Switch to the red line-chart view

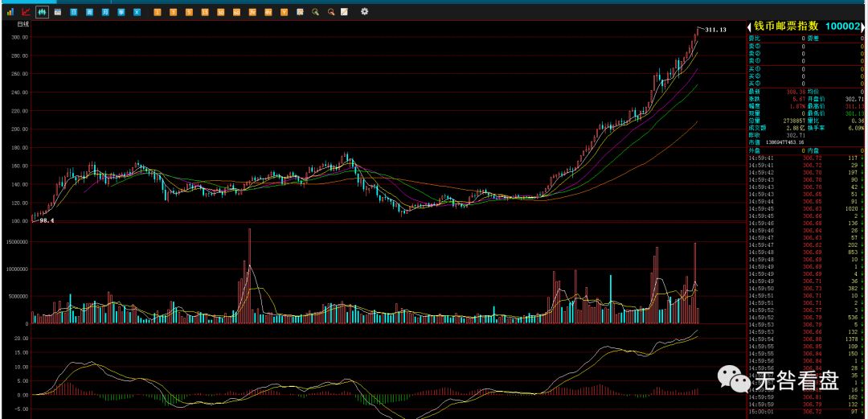[26, 11]
